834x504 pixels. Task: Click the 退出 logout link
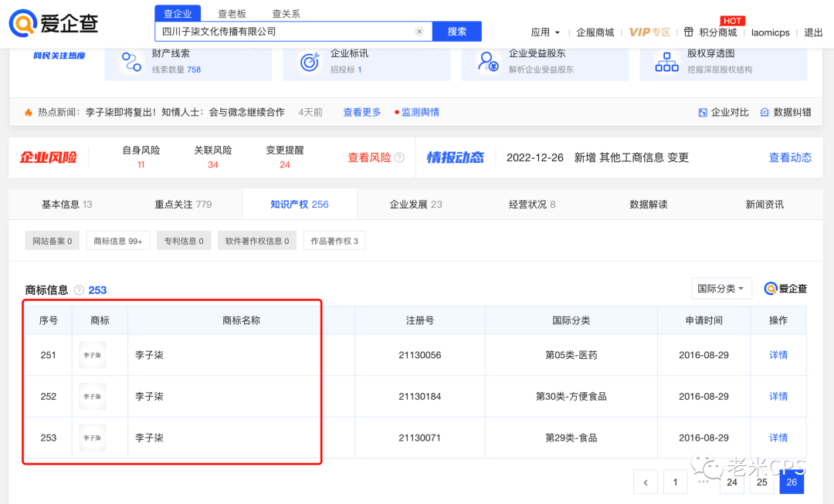813,32
